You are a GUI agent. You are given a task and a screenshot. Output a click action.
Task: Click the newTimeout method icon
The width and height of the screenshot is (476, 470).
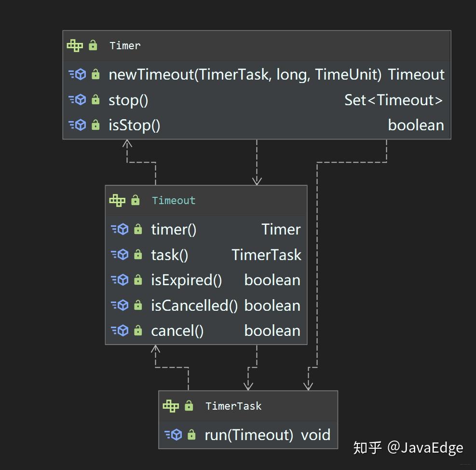[77, 74]
